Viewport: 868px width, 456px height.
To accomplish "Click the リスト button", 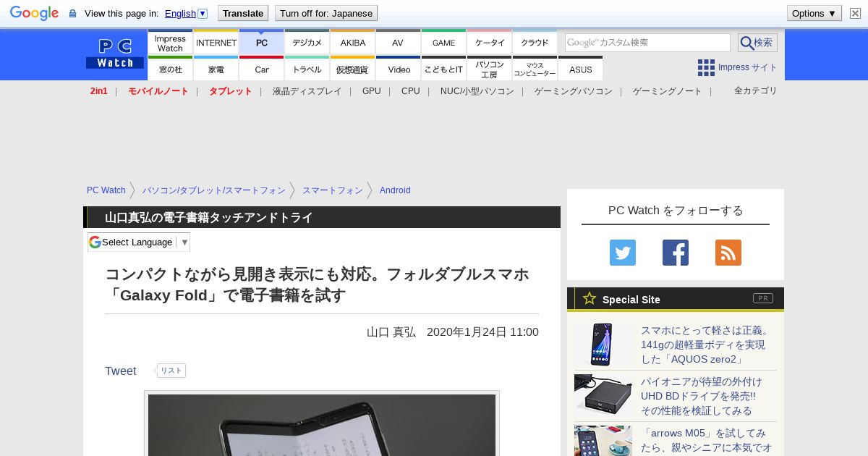I will [x=171, y=371].
